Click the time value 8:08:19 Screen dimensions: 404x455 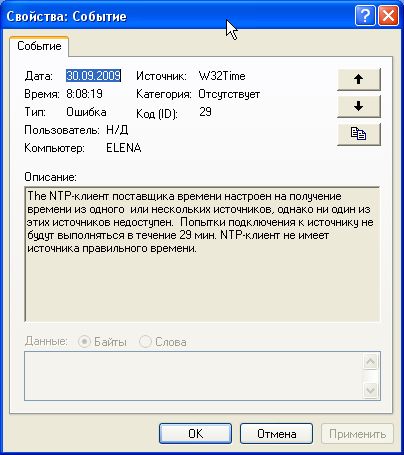(x=84, y=94)
